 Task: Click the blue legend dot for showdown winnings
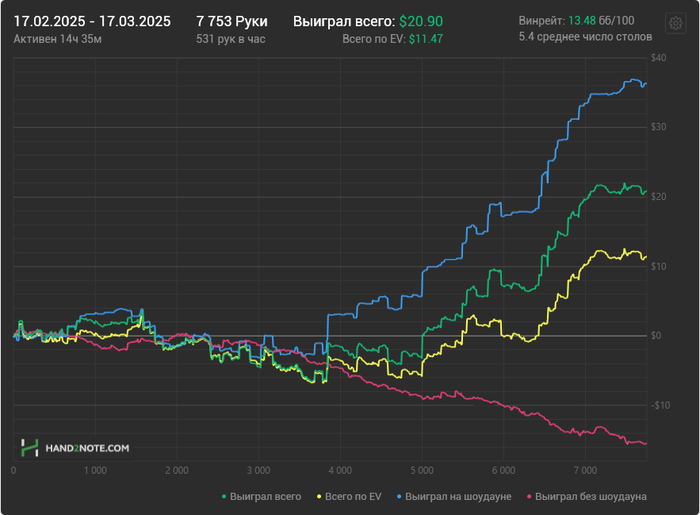[399, 497]
